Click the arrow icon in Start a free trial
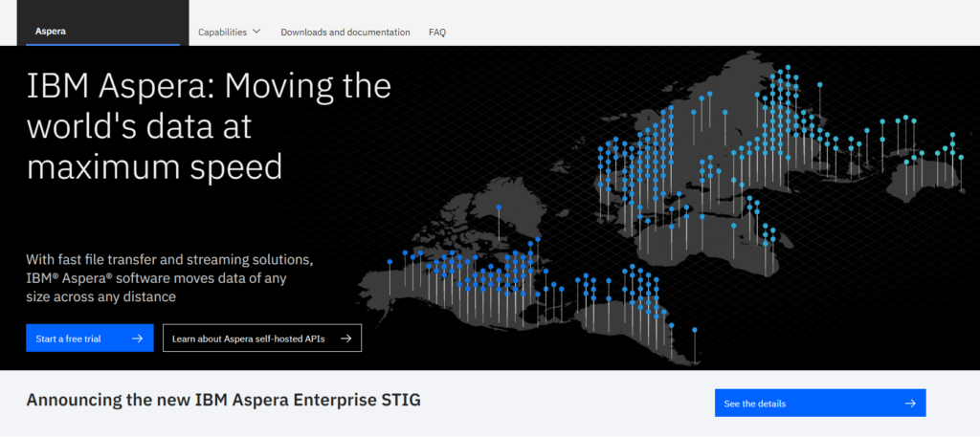Viewport: 980px width, 437px height. coord(138,339)
